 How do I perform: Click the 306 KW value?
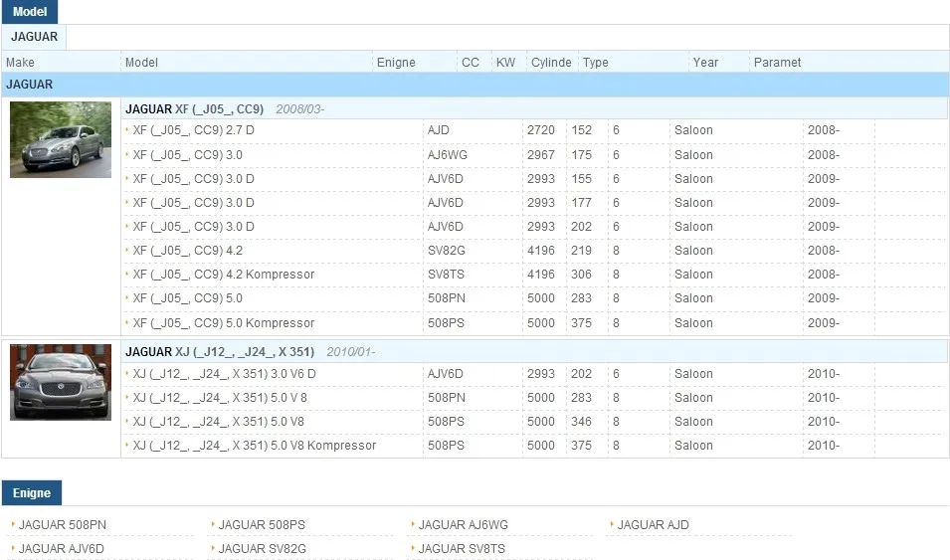tap(581, 275)
